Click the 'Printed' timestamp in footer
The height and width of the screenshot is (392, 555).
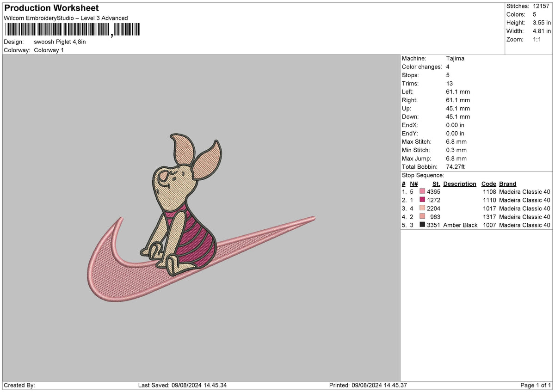coord(368,386)
